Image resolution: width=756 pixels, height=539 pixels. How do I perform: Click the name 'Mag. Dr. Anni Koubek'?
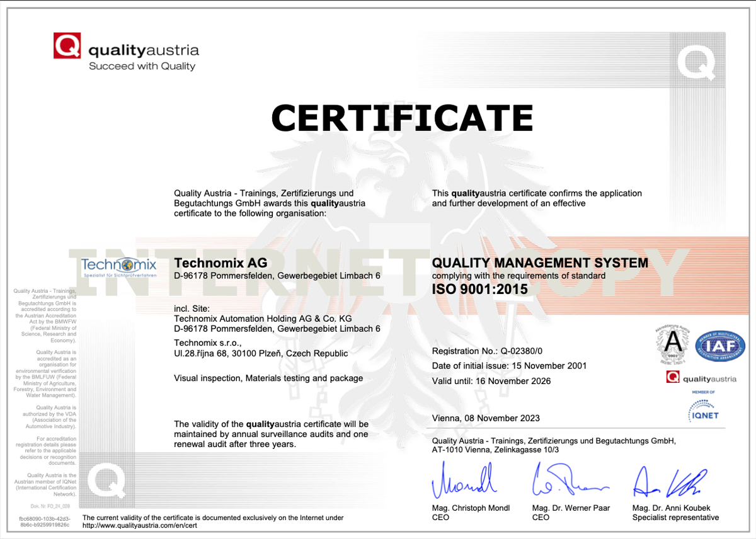point(672,508)
